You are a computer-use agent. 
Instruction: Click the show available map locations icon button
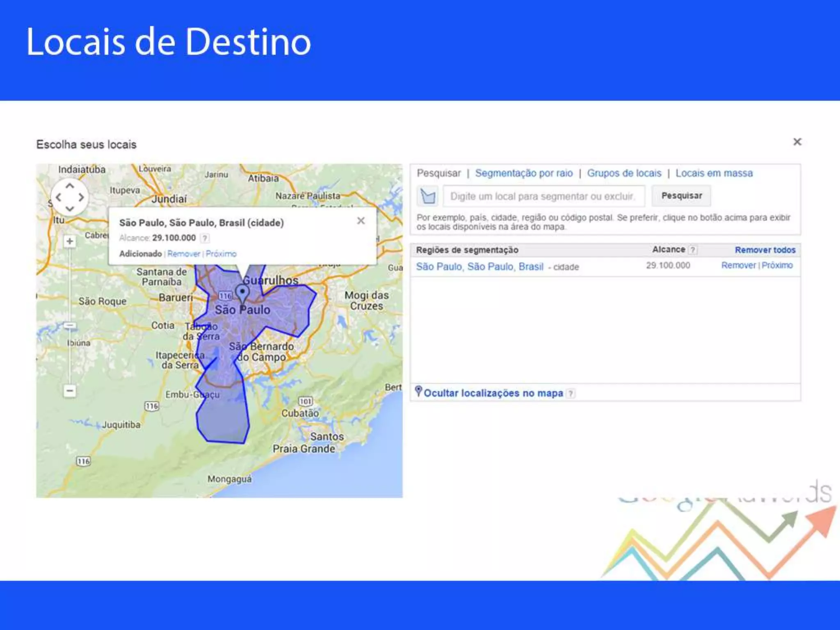[428, 196]
